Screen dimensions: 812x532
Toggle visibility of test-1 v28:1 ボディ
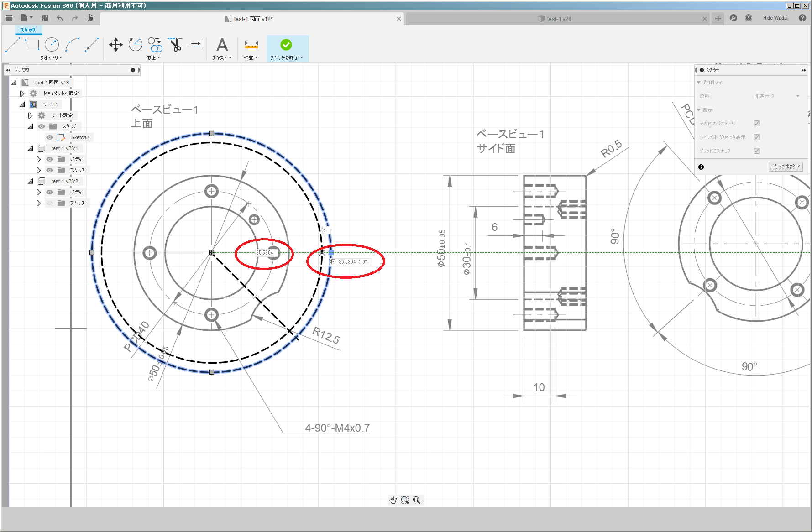50,159
